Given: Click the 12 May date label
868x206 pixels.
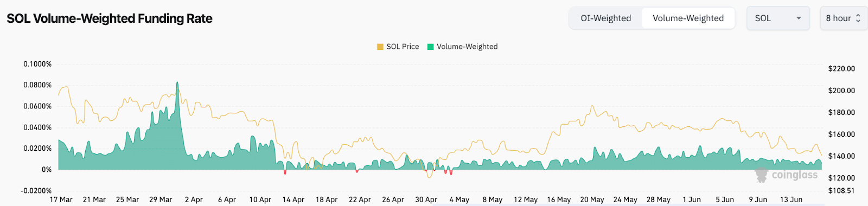Looking at the screenshot, I should [526, 199].
